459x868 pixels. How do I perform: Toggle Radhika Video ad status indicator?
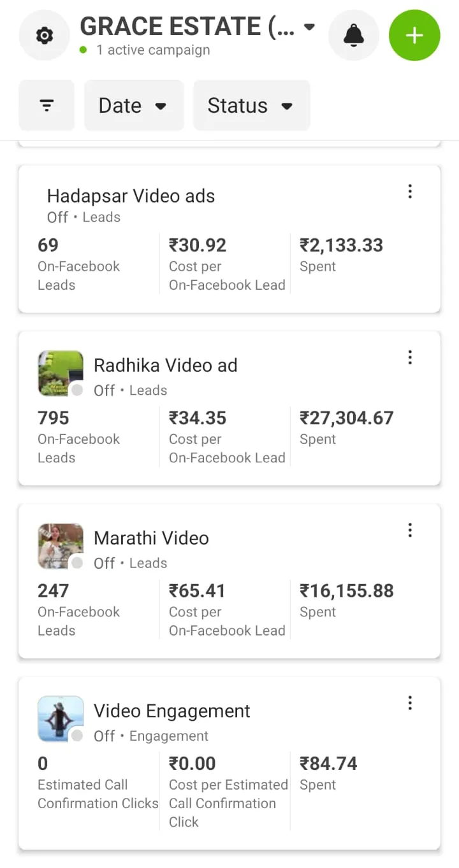click(77, 390)
